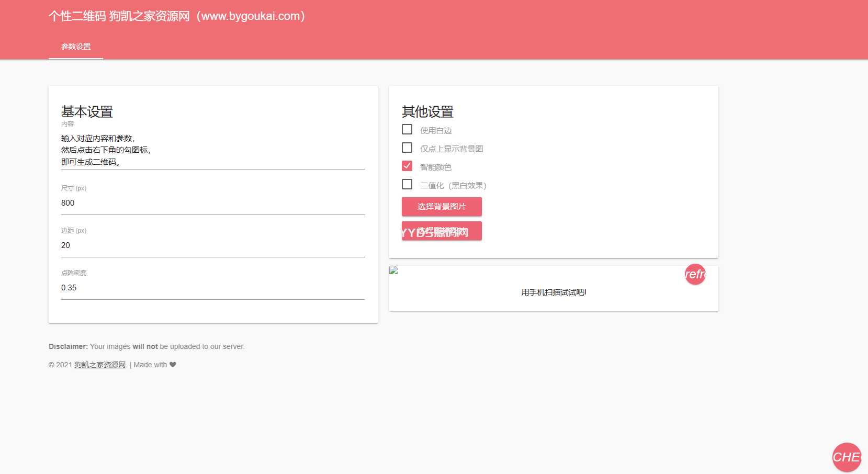Screen dimensions: 868x474
Task: Open the 狗凯之家资源网 footer link
Action: 100,365
